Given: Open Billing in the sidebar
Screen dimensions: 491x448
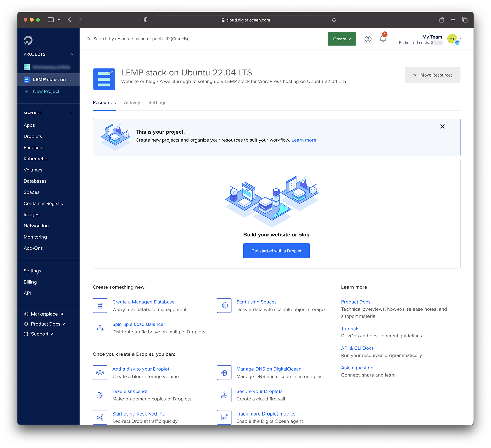Looking at the screenshot, I should pos(30,282).
